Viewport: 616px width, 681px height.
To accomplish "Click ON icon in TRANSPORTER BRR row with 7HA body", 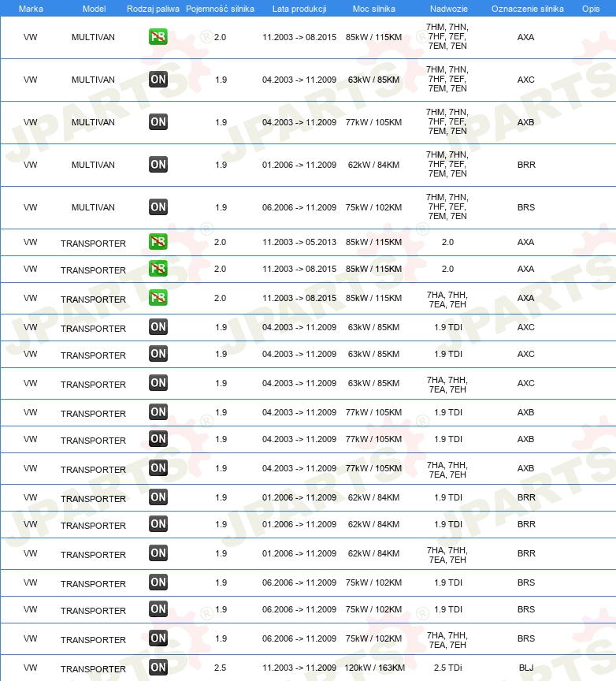I will coord(158,553).
